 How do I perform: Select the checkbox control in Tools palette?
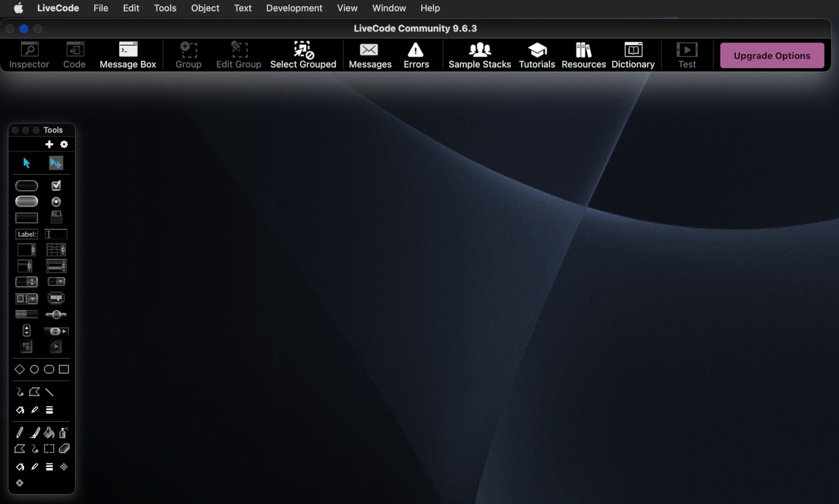[56, 185]
